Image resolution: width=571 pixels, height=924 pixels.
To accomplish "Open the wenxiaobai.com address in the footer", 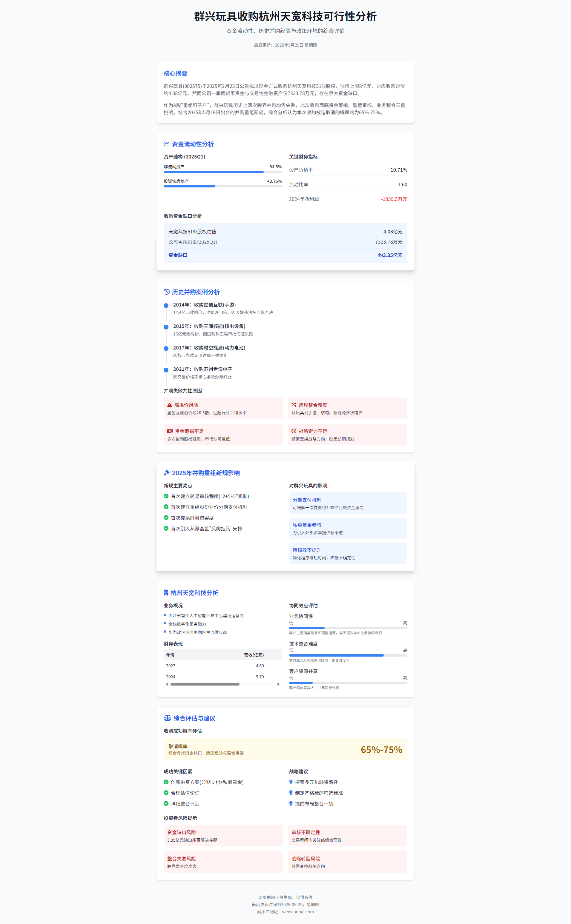I will pyautogui.click(x=298, y=911).
